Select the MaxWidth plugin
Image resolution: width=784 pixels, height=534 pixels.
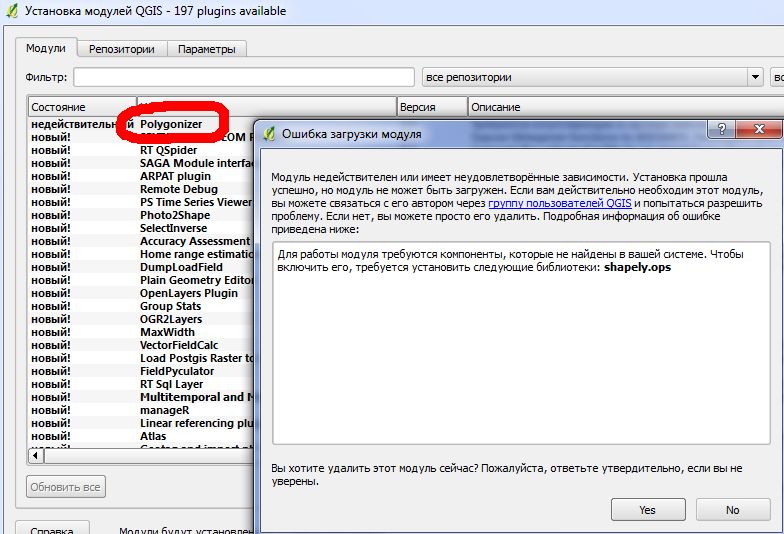pyautogui.click(x=168, y=332)
